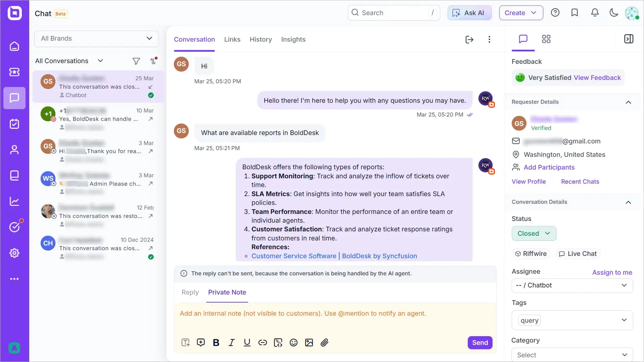This screenshot has height=362, width=644.
Task: Collapse the right side panel
Action: (629, 39)
